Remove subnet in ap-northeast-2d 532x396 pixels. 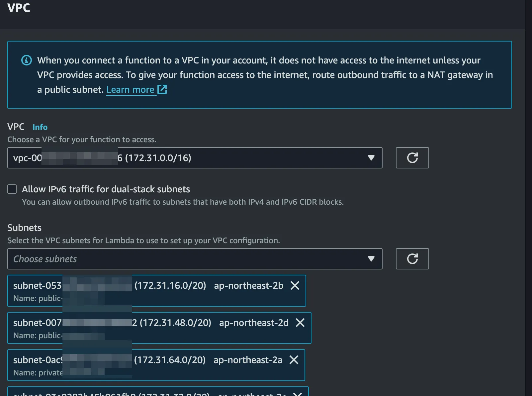[x=300, y=323]
